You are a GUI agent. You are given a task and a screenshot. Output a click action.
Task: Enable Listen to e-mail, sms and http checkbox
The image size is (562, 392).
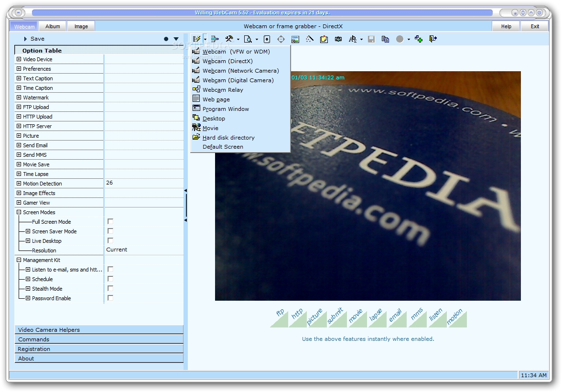pos(110,269)
